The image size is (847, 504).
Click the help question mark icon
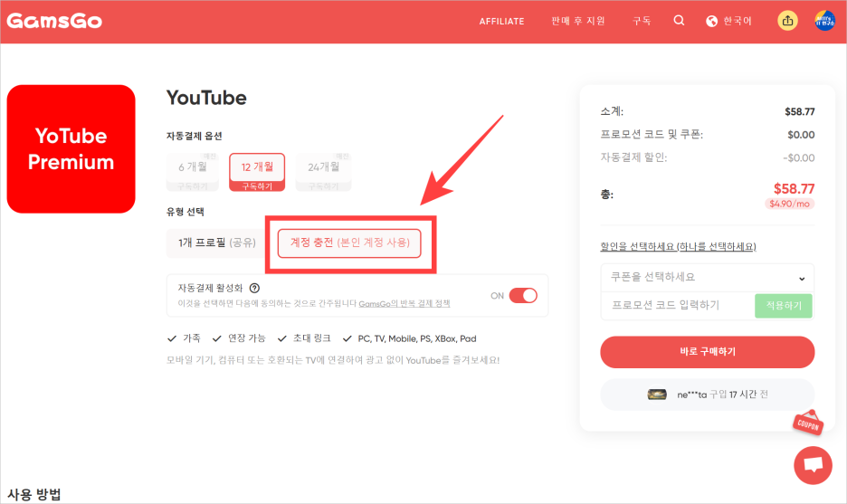(x=254, y=288)
